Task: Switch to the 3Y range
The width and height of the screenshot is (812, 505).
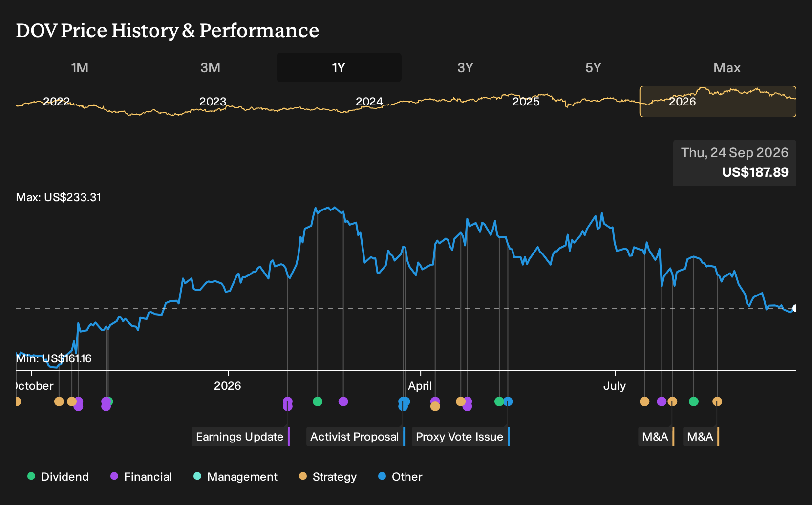Action: click(x=465, y=67)
